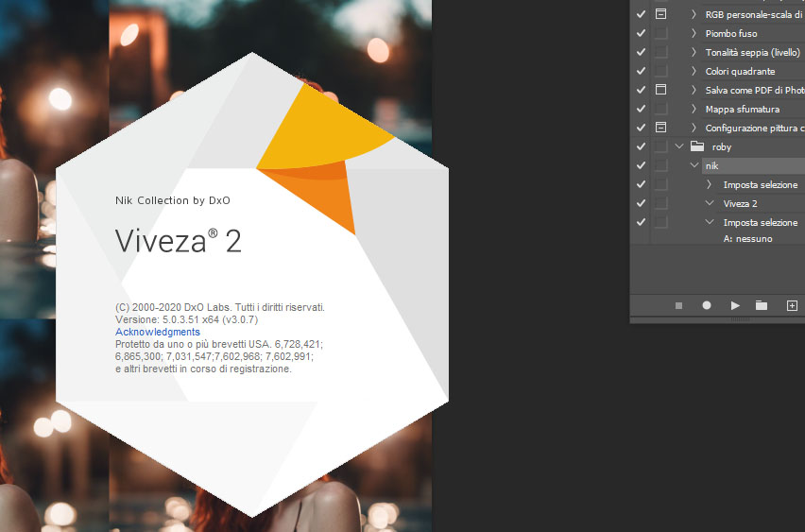
Task: Uncheck the Mappa sfumatura checkmark
Action: click(x=641, y=109)
